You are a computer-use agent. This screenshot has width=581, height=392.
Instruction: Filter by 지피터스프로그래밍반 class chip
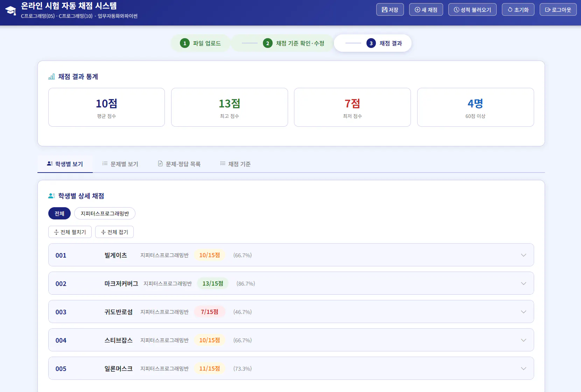coord(105,213)
